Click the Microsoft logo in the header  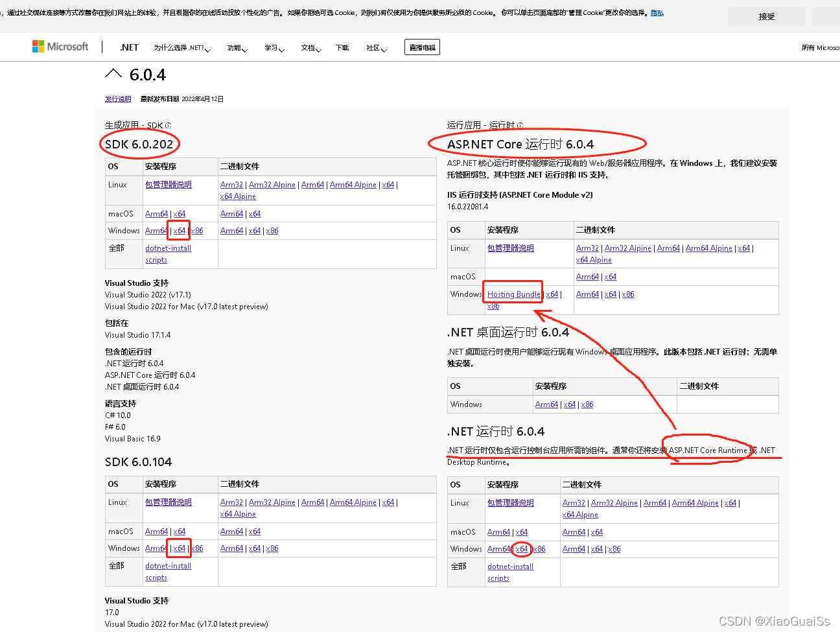[60, 47]
